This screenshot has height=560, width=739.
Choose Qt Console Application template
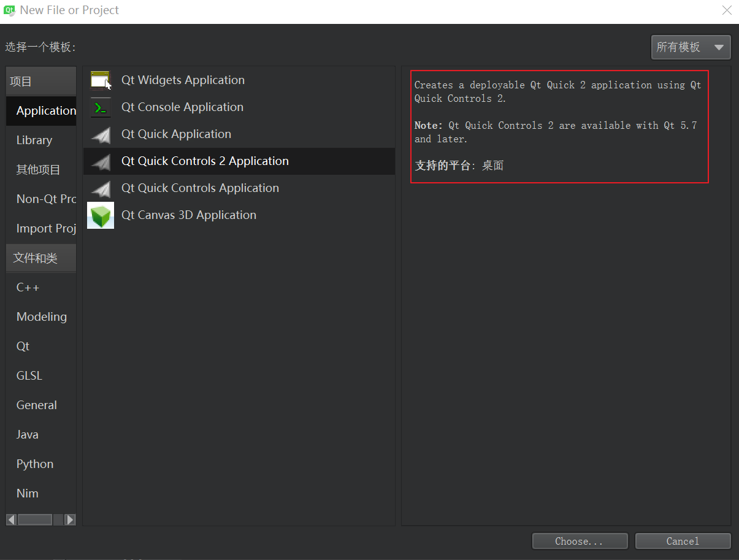point(239,107)
